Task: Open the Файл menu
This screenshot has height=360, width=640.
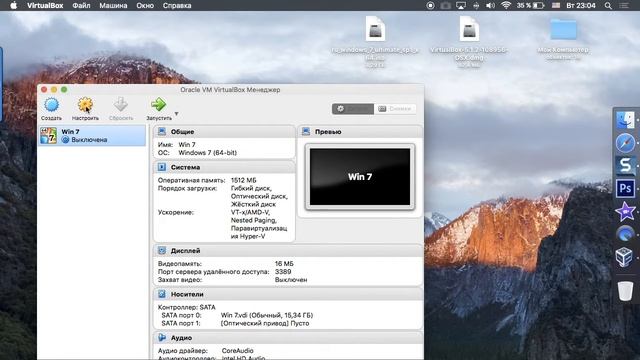Action: 81,5
